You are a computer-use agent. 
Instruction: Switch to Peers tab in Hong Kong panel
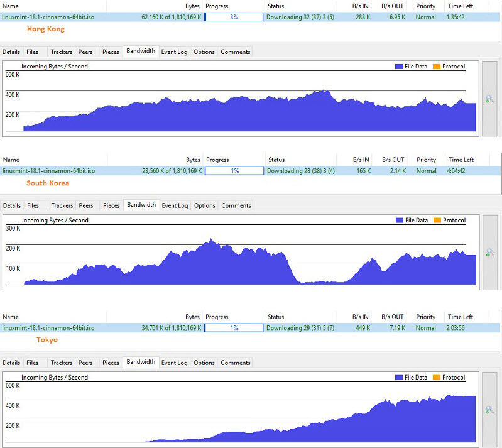pyautogui.click(x=85, y=52)
